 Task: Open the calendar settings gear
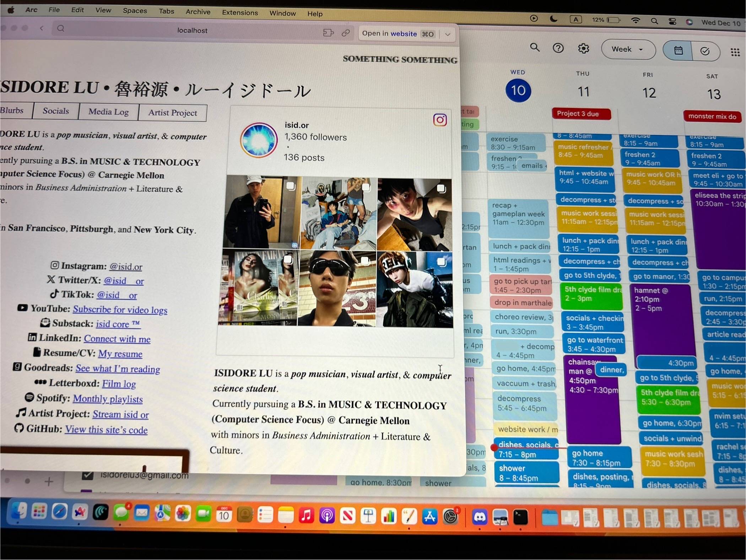tap(583, 48)
